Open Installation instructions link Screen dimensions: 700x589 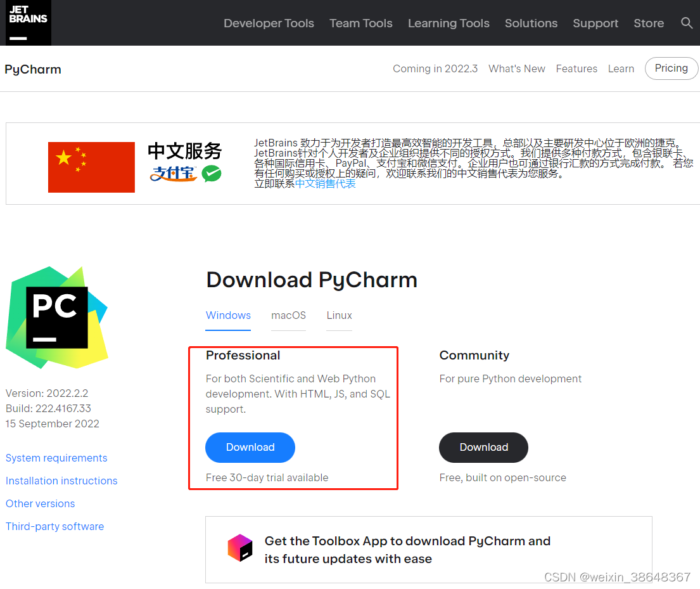pyautogui.click(x=61, y=481)
